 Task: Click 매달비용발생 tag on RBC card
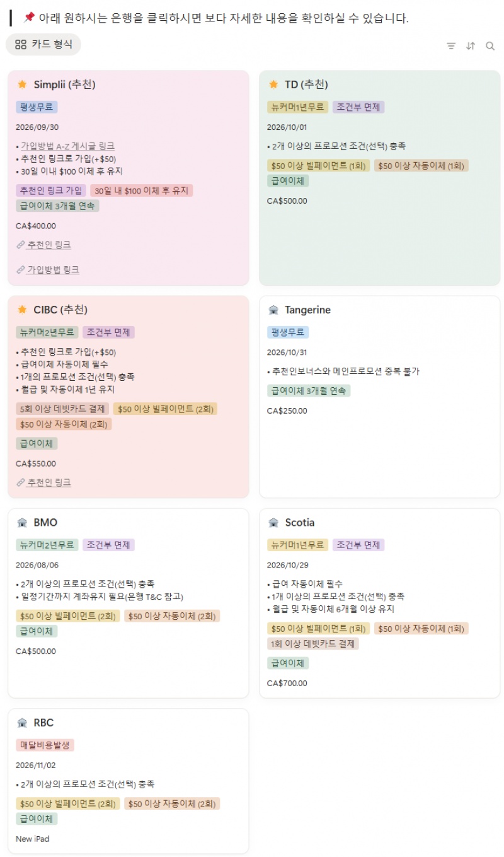(x=45, y=745)
